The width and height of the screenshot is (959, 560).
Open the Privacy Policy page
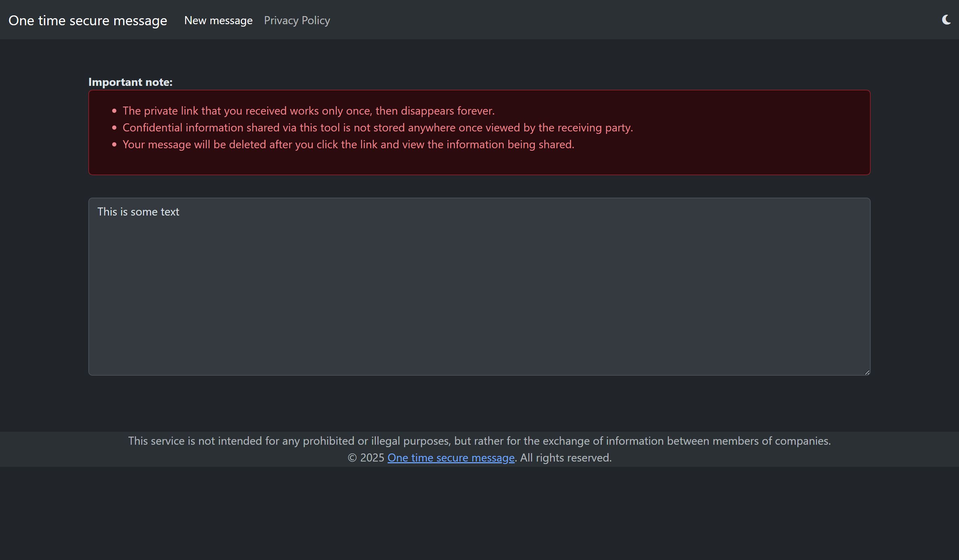(297, 21)
